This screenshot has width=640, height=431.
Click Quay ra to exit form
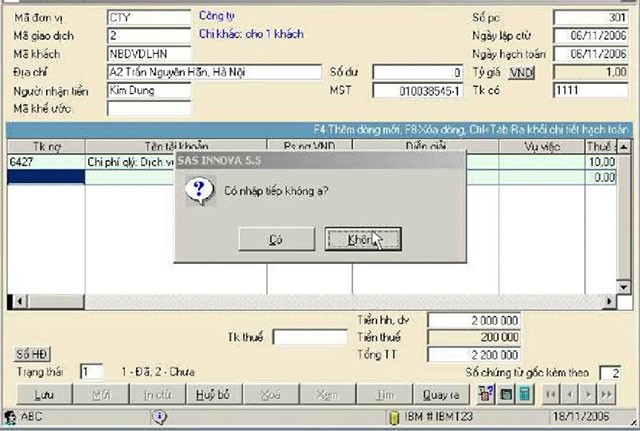coord(441,395)
